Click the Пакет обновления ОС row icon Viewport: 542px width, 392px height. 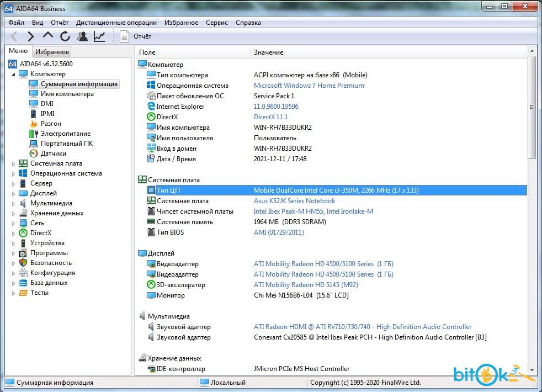pyautogui.click(x=151, y=96)
